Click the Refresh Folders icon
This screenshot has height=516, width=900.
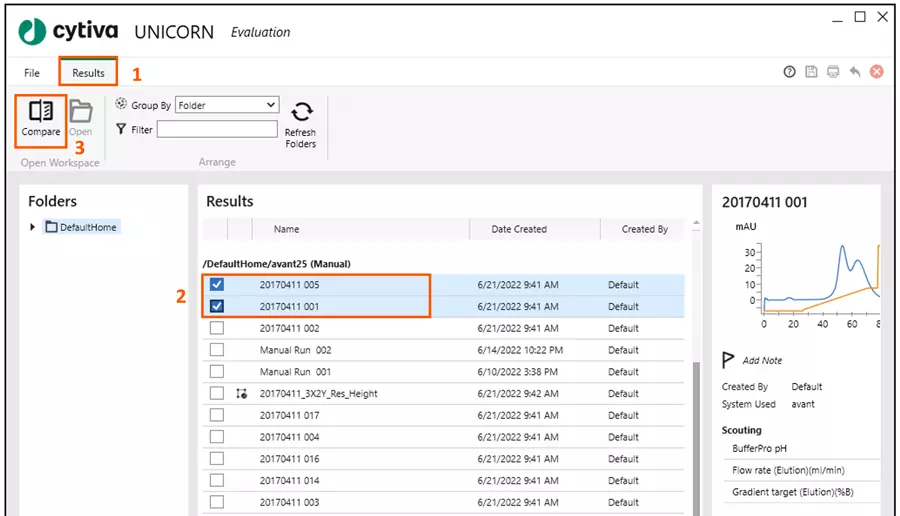300,112
